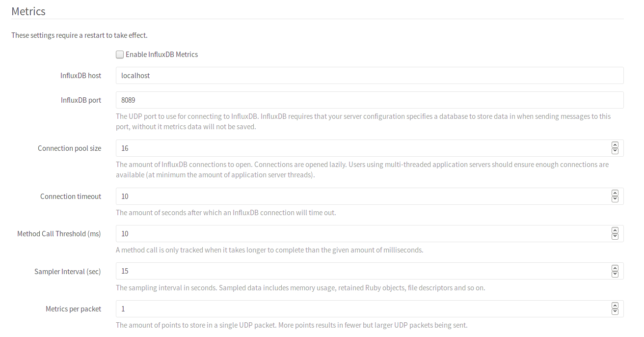The height and width of the screenshot is (337, 644).
Task: Increase Connection timeout using the up stepper
Action: click(615, 194)
